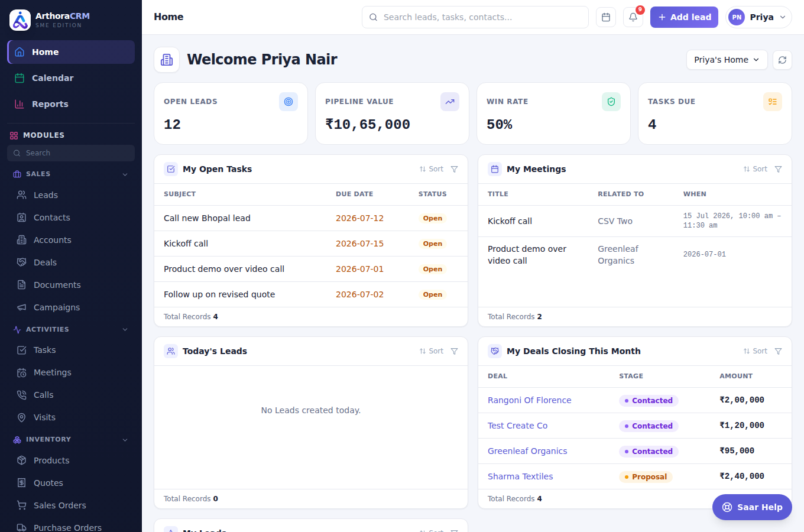Open the Meetings module
This screenshot has width=804, height=532.
(71, 372)
